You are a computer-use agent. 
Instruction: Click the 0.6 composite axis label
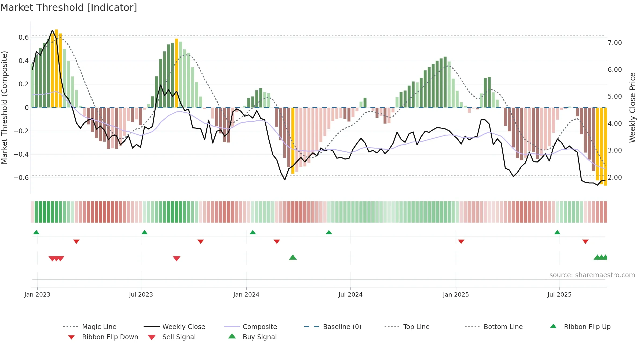coord(24,38)
